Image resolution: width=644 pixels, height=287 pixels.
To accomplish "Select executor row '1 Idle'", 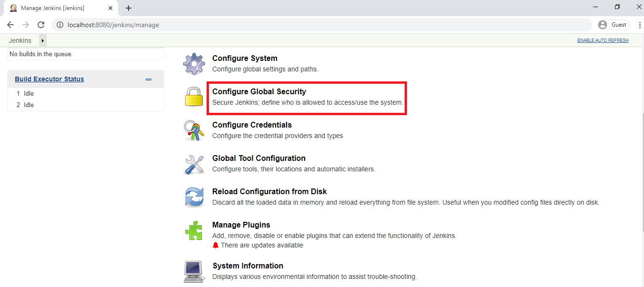I will [86, 93].
